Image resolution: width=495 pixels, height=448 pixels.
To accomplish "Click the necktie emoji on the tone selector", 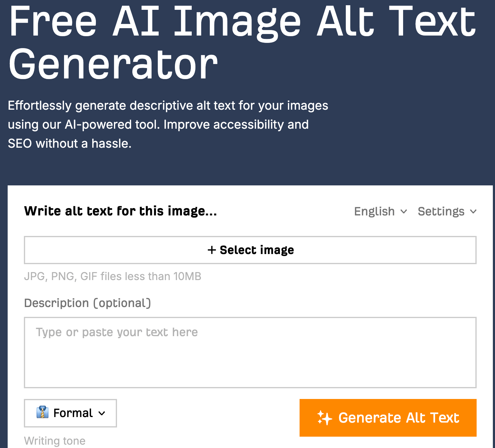I will 43,413.
